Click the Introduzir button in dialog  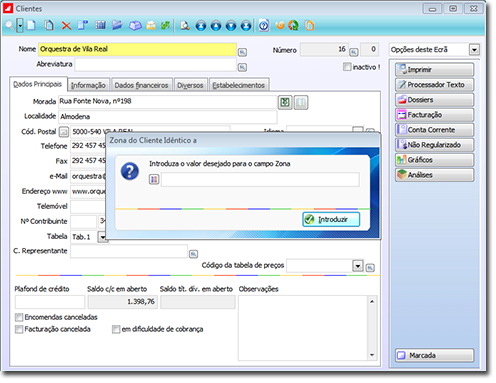click(331, 219)
